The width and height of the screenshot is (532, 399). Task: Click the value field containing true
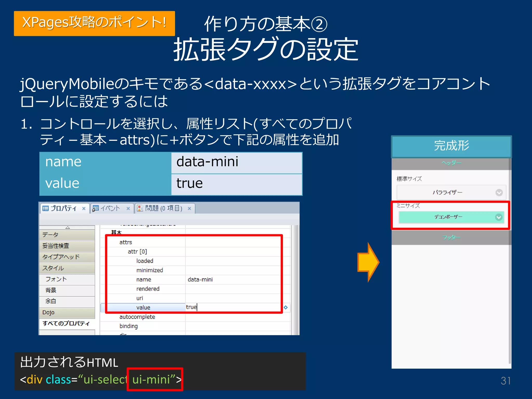point(234,307)
